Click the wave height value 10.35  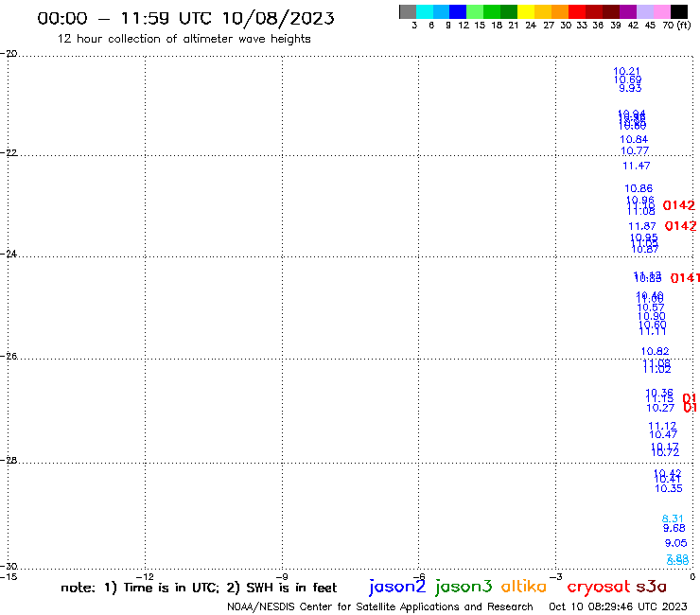tap(669, 488)
